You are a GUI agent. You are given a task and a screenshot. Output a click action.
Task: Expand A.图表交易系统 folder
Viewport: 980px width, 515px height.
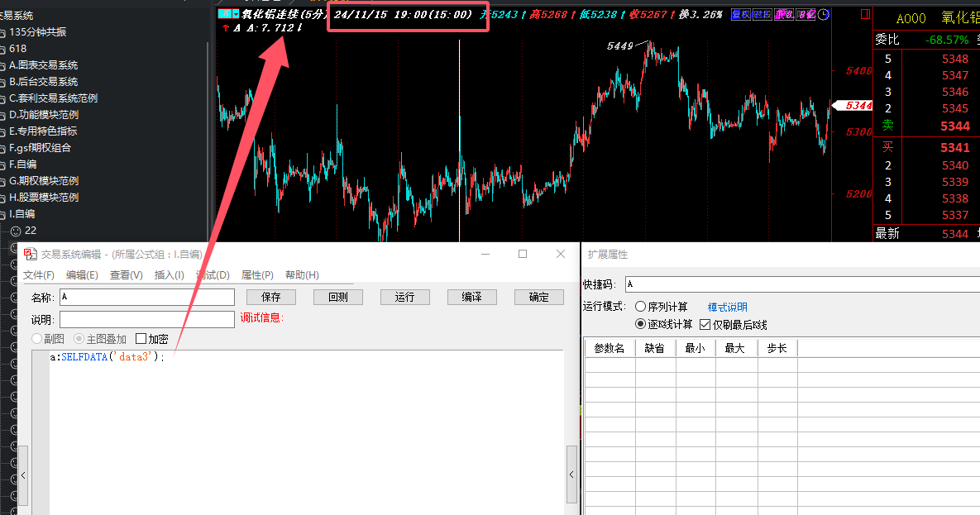point(43,65)
